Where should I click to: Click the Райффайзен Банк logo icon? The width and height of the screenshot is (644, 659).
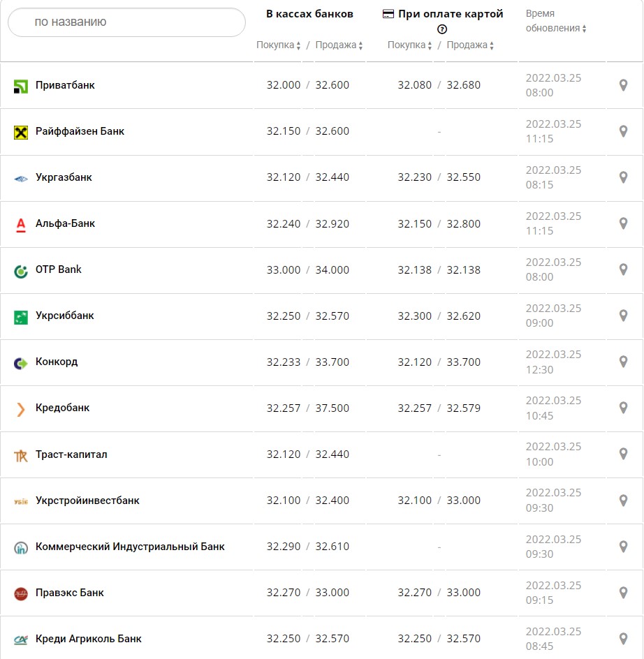coord(21,132)
